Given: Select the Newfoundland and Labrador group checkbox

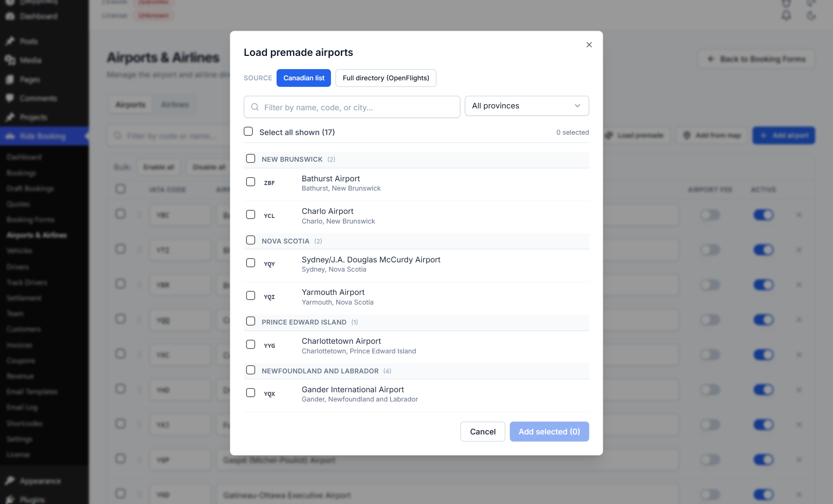Looking at the screenshot, I should click(x=251, y=370).
